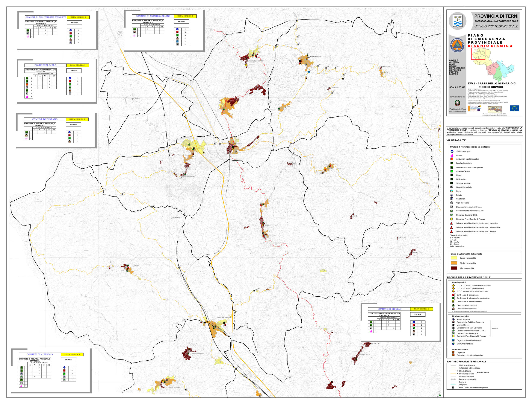532x404 pixels.
Task: Click the Alta vulnerabilità dark red swatch
Action: (454, 268)
